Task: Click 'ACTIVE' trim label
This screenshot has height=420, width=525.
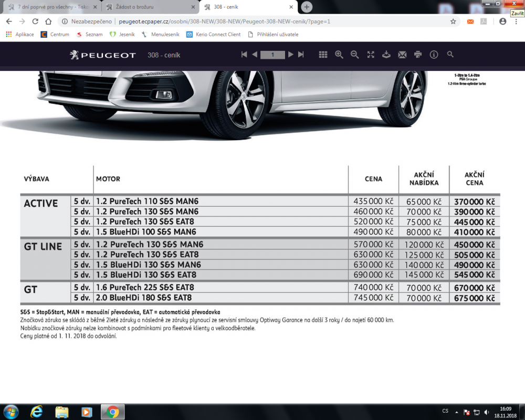Action: tap(41, 204)
